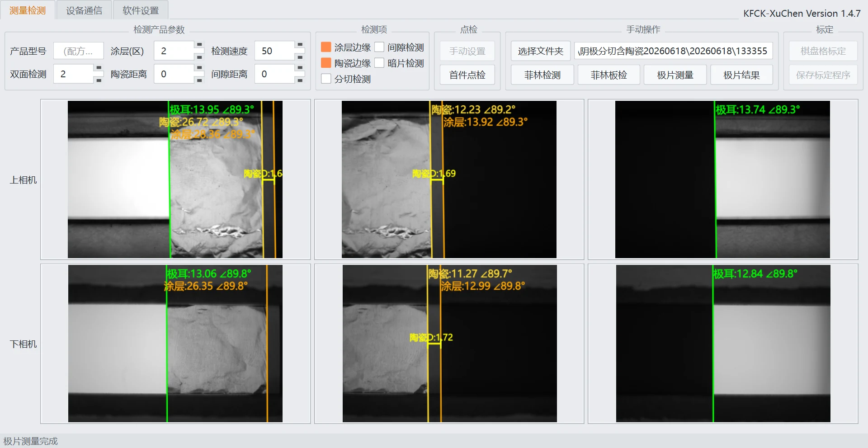
Task: Click the 检测速度 value field showing 50
Action: click(x=275, y=51)
